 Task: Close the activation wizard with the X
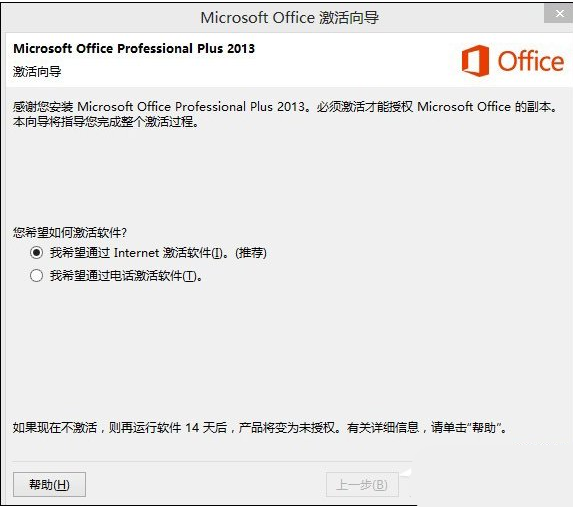coord(559,14)
